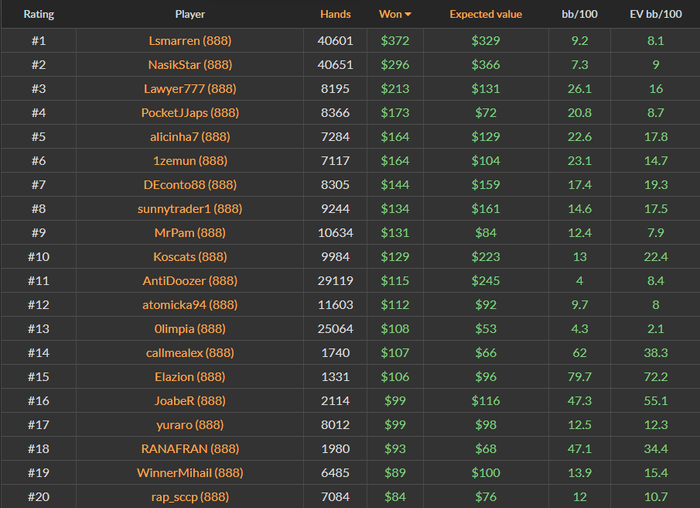Click the EV bb/100 column header
The height and width of the screenshot is (508, 700).
(x=655, y=15)
